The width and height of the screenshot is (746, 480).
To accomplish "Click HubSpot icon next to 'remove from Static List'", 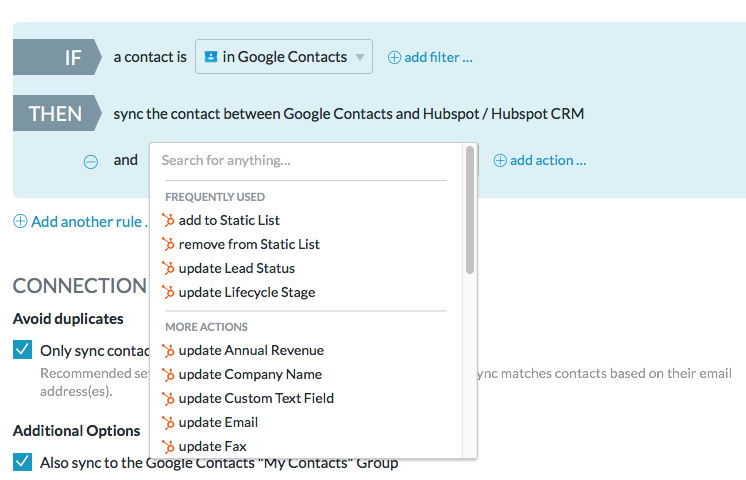I will point(168,245).
